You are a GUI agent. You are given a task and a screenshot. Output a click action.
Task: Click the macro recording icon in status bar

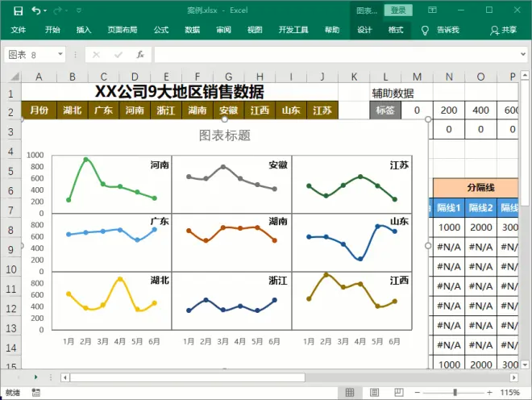click(36, 392)
